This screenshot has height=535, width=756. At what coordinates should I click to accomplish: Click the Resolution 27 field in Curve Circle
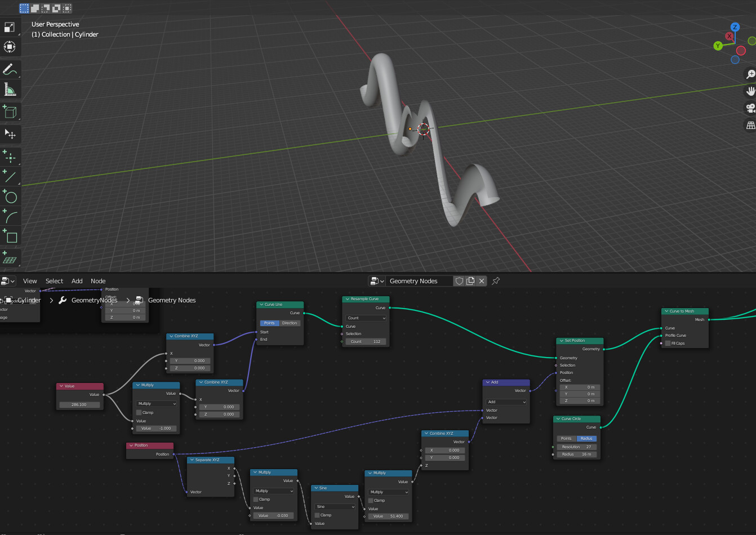[577, 447]
